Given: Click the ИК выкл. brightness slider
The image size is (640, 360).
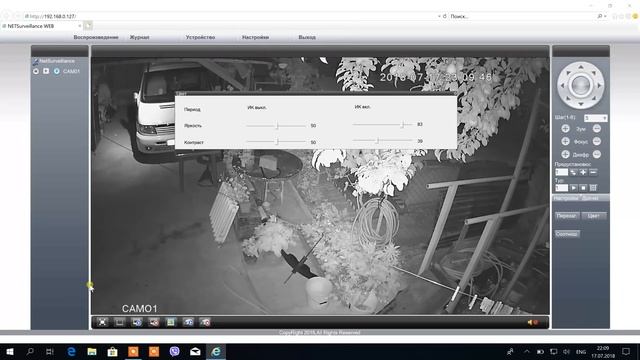Looking at the screenshot, I should point(276,126).
